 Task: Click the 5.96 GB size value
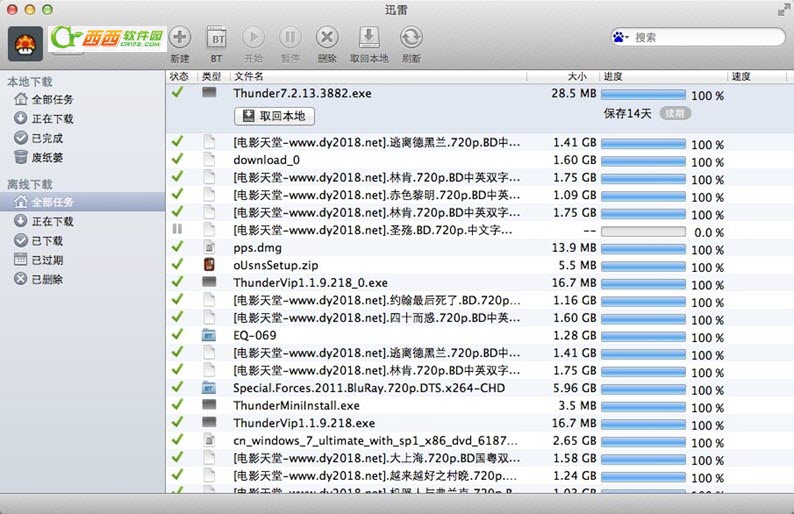click(x=574, y=388)
